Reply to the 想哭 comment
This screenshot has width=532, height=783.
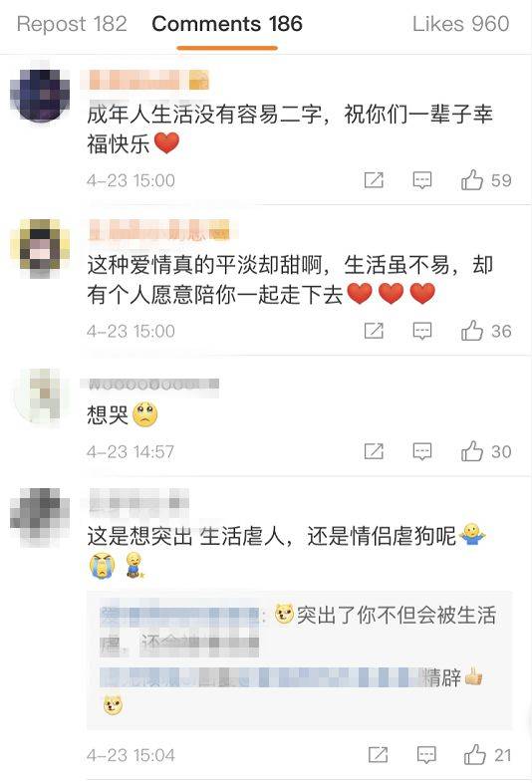[422, 451]
